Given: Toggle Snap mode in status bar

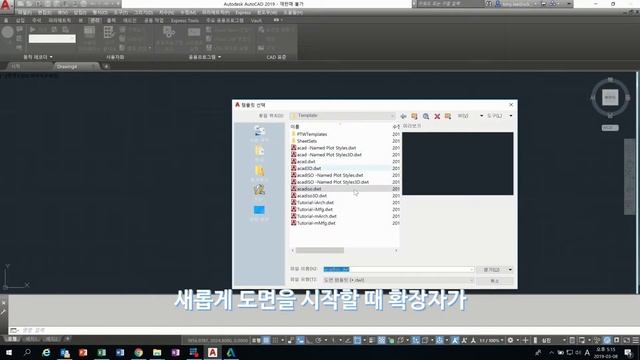Looking at the screenshot, I should click(x=276, y=340).
